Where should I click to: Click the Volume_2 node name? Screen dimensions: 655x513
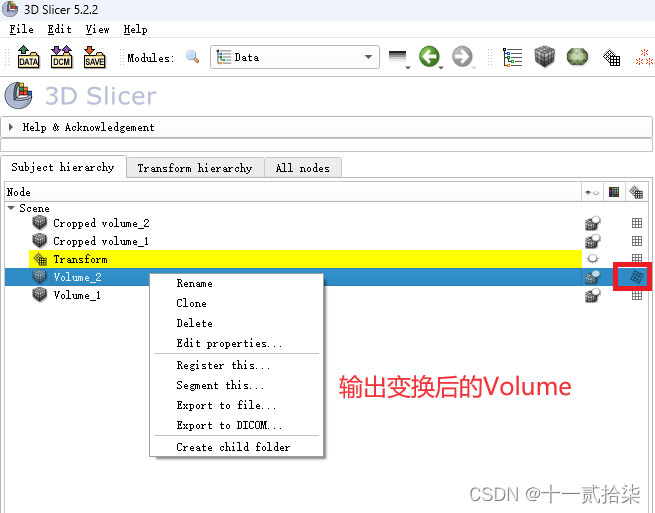(x=77, y=277)
